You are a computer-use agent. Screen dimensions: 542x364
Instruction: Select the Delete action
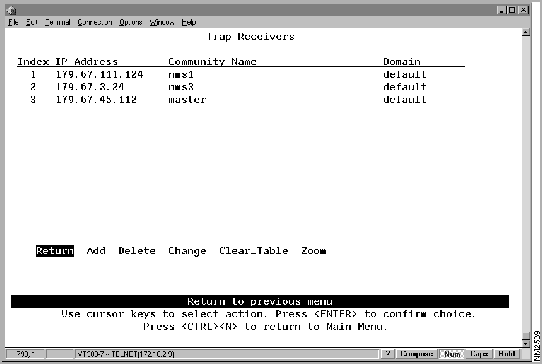point(137,251)
